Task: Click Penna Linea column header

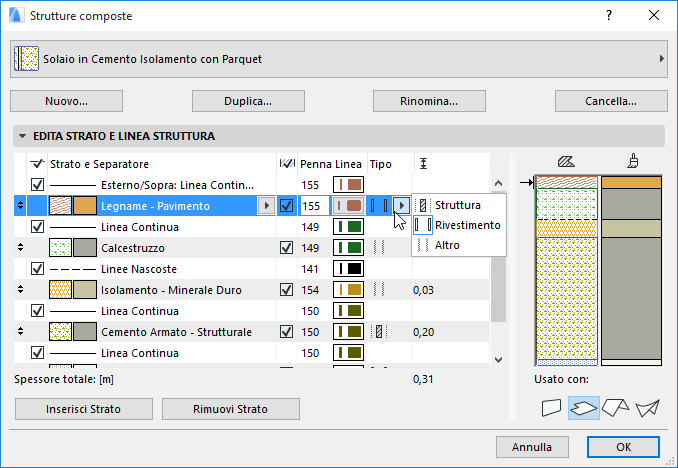Action: click(x=331, y=164)
